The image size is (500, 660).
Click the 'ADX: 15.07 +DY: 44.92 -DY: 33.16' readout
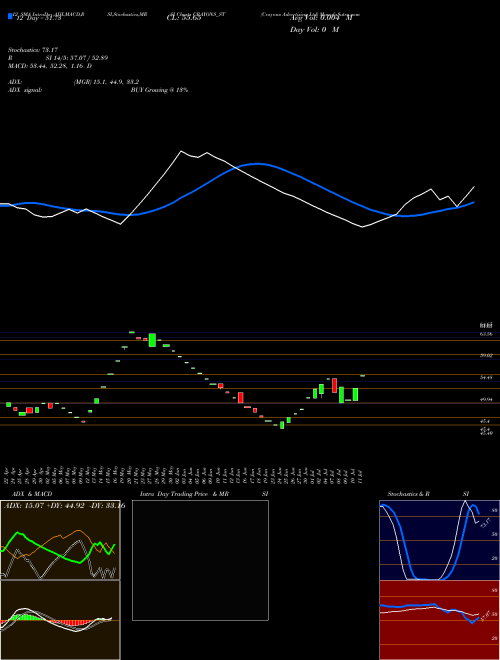pos(64,506)
